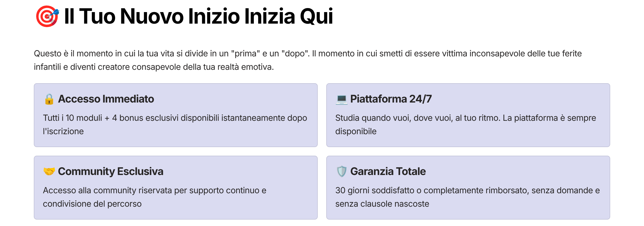
Task: Click the laptop icon beside Piattaforma 24/7
Action: [341, 99]
